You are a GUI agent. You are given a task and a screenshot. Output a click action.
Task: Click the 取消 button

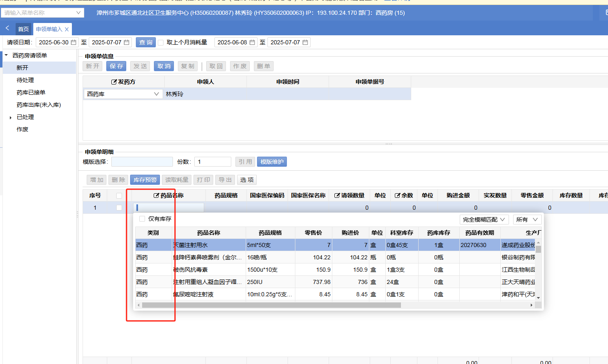[164, 66]
